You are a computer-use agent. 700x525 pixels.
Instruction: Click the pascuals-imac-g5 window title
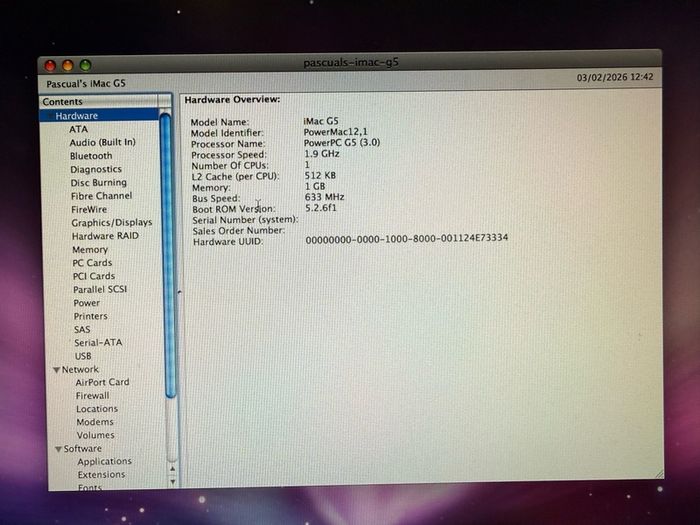click(x=351, y=62)
